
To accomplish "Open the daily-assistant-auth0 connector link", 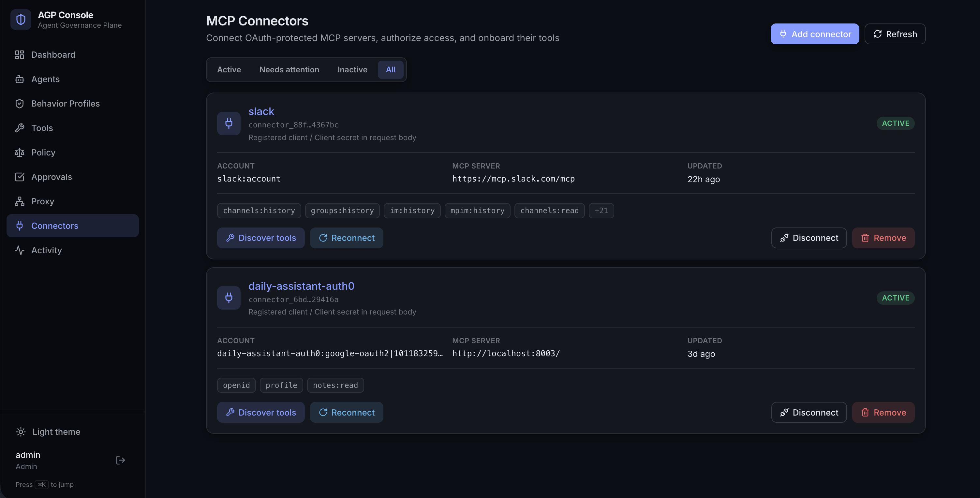I will click(301, 286).
